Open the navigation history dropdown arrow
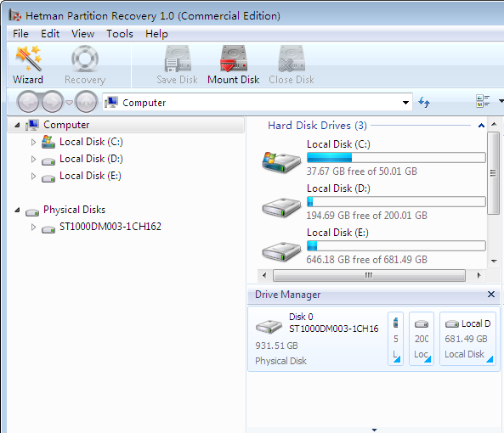Image resolution: width=504 pixels, height=433 pixels. 69,103
